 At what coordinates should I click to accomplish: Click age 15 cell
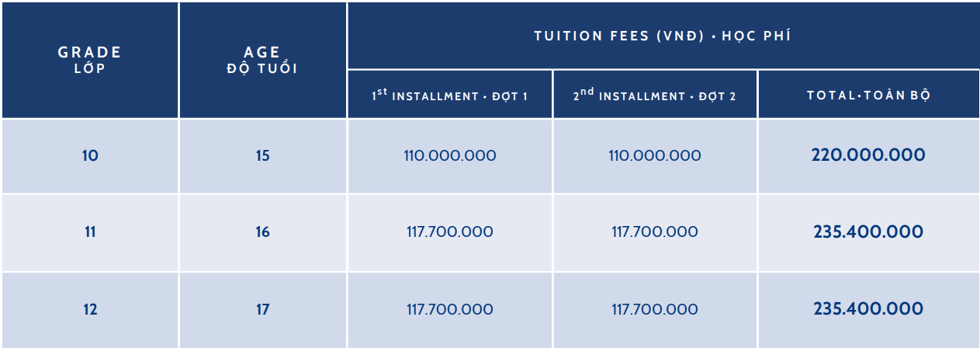coord(262,156)
